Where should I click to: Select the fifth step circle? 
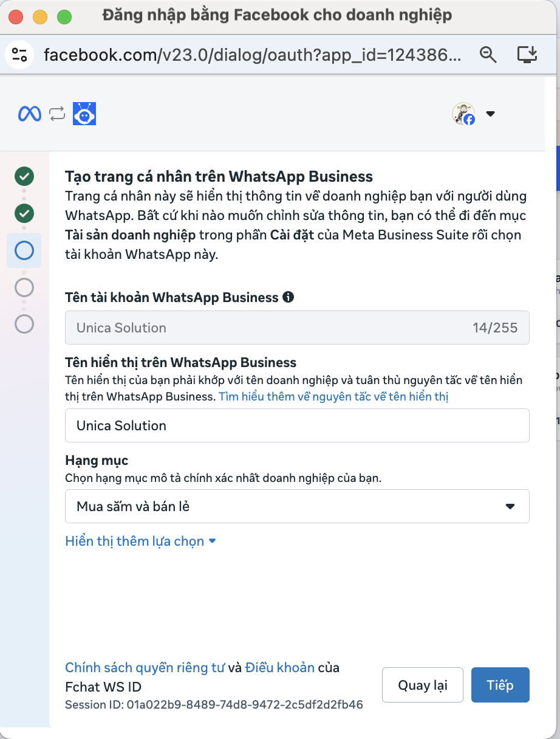tap(24, 323)
